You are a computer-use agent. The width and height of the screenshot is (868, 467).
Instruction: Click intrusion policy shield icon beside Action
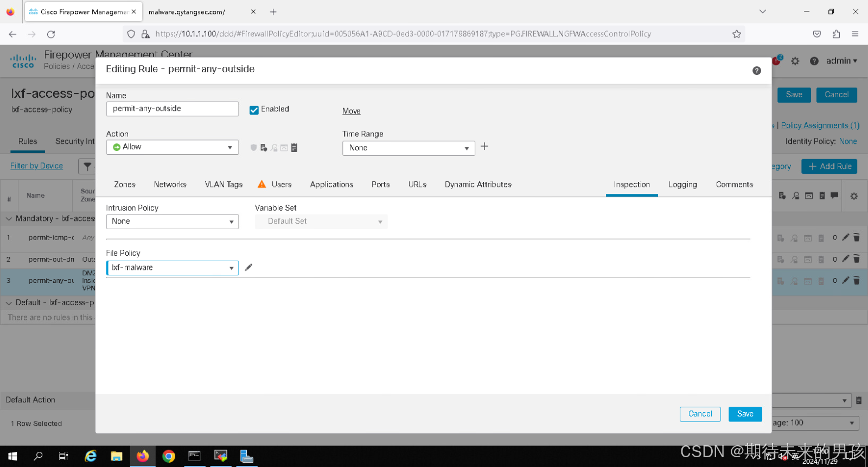point(253,148)
